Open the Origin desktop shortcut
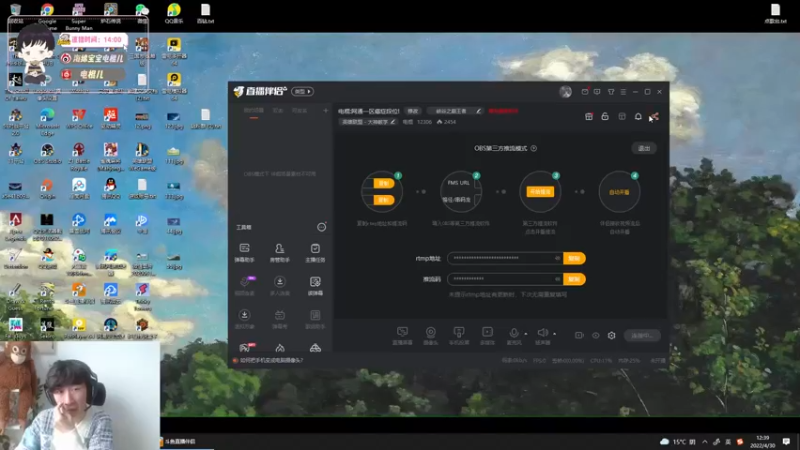Screen dimensions: 800x450 click(47, 188)
